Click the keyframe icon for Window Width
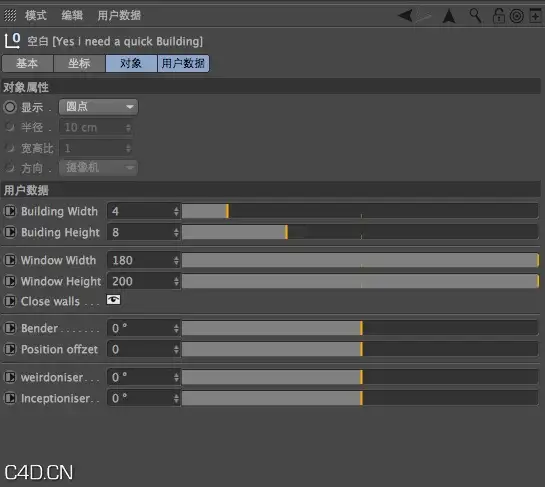545x487 pixels. (10, 260)
